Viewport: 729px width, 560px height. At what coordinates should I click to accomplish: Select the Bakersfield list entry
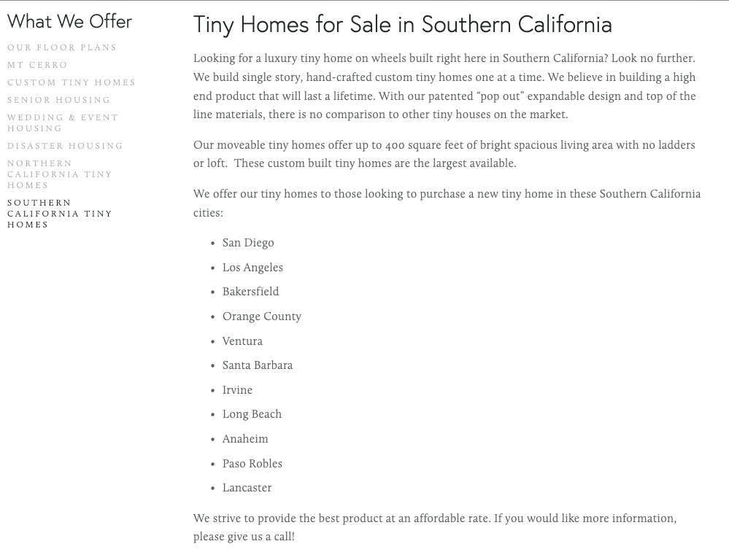(250, 292)
